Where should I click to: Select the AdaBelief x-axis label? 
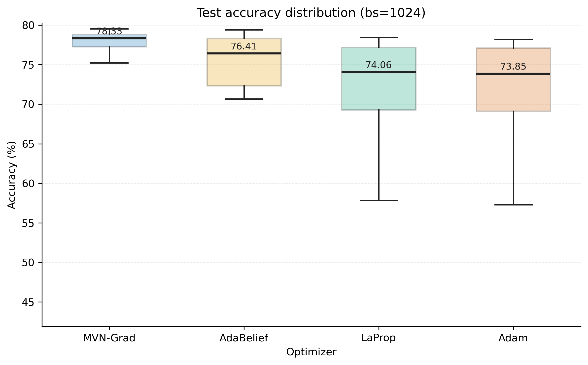244,338
